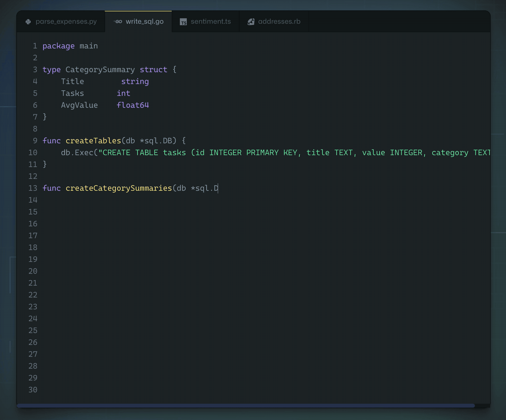The width and height of the screenshot is (506, 420).
Task: Click the Ruby file icon in addresses tab
Action: pos(251,21)
